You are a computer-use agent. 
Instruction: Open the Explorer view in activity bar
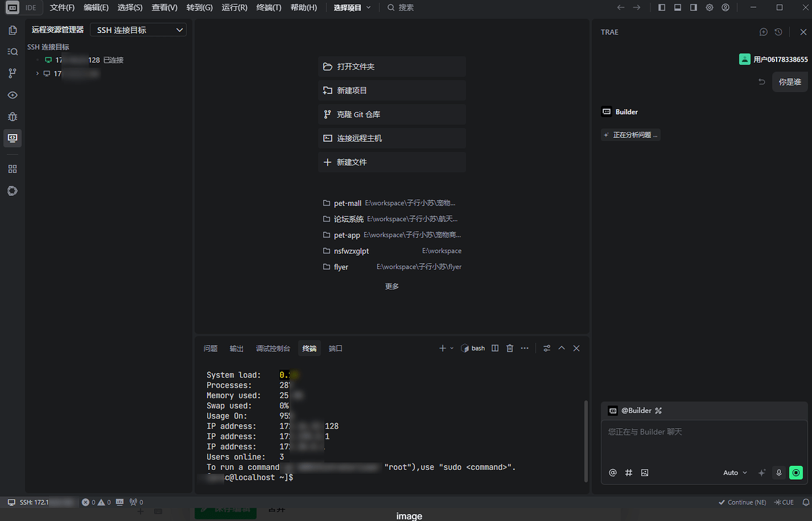[12, 30]
